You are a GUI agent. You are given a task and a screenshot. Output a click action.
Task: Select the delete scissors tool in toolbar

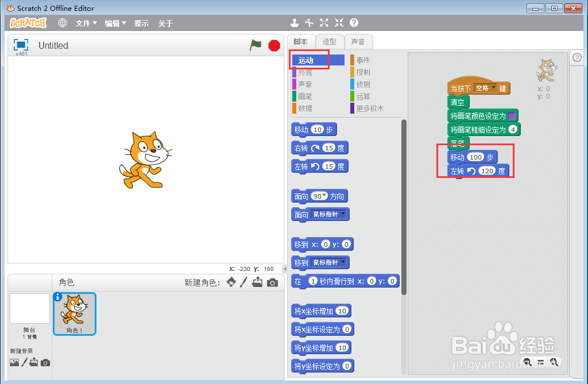pos(309,23)
